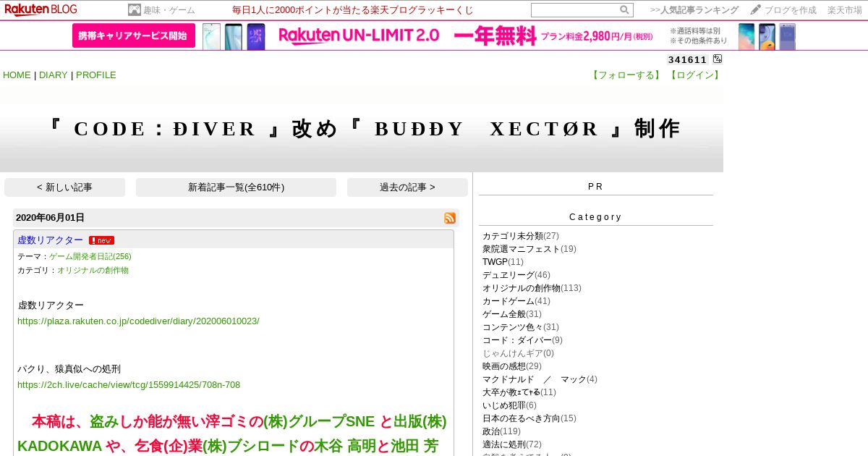Image resolution: width=868 pixels, height=456 pixels.
Task: Click the red new badge icon
Action: [x=101, y=240]
